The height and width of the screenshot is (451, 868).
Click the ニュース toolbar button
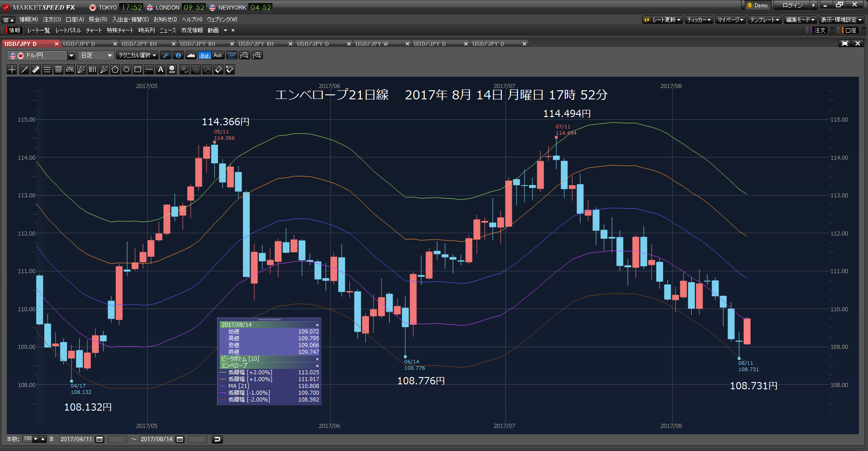coord(168,30)
